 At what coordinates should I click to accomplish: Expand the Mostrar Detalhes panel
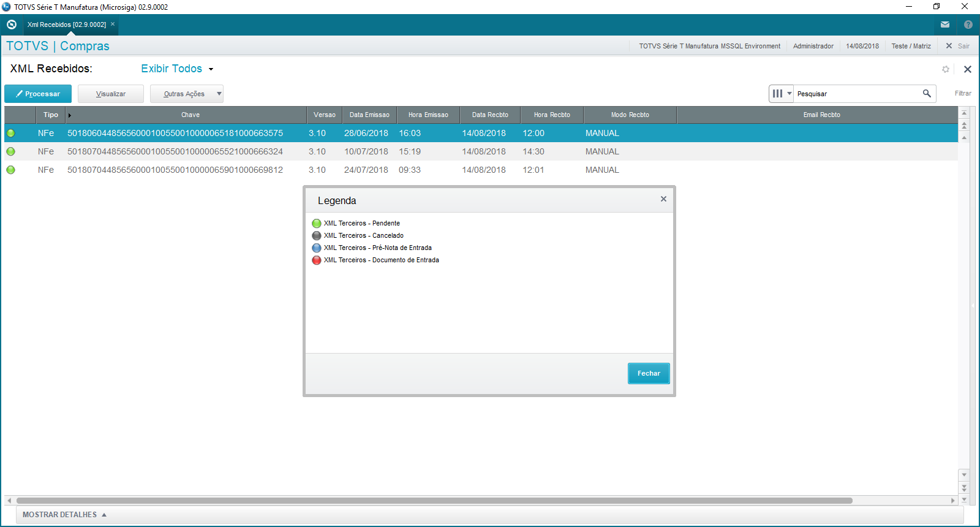(64, 515)
